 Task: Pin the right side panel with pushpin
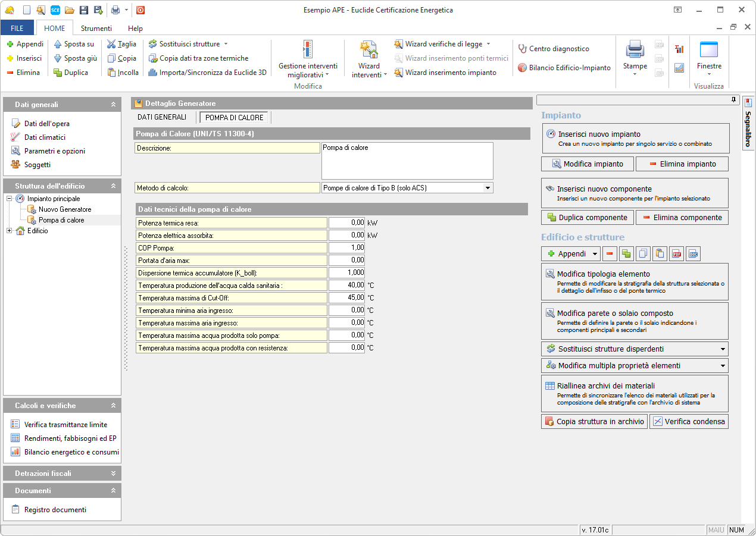[733, 100]
